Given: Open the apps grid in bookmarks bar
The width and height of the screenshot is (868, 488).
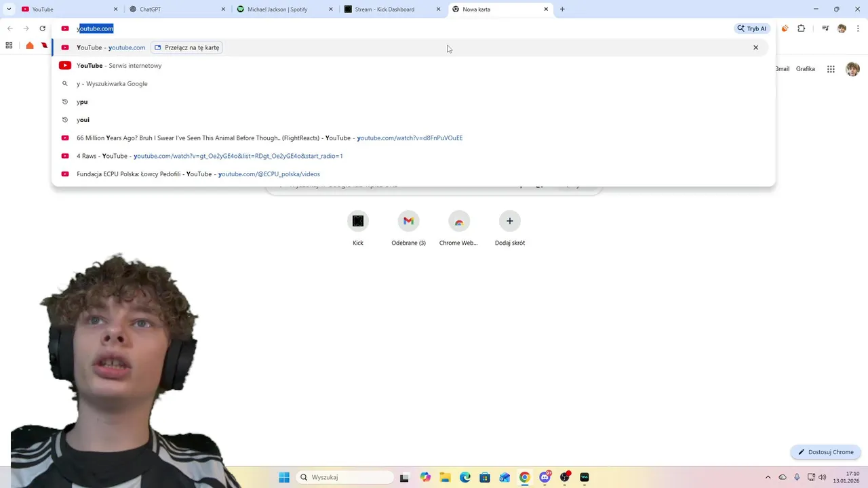Looking at the screenshot, I should point(9,45).
